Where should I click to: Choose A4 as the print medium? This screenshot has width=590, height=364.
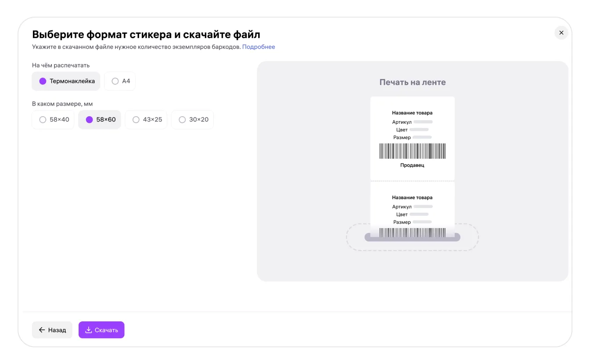point(120,81)
